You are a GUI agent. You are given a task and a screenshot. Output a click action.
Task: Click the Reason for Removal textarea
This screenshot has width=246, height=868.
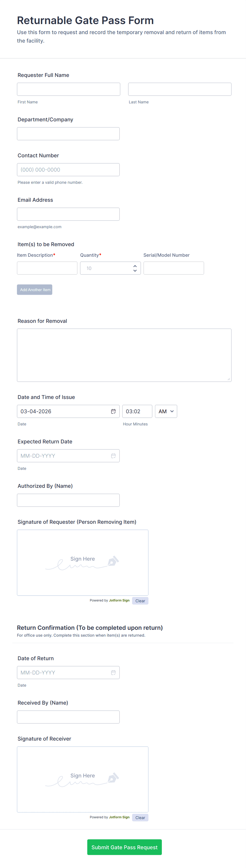click(x=124, y=355)
